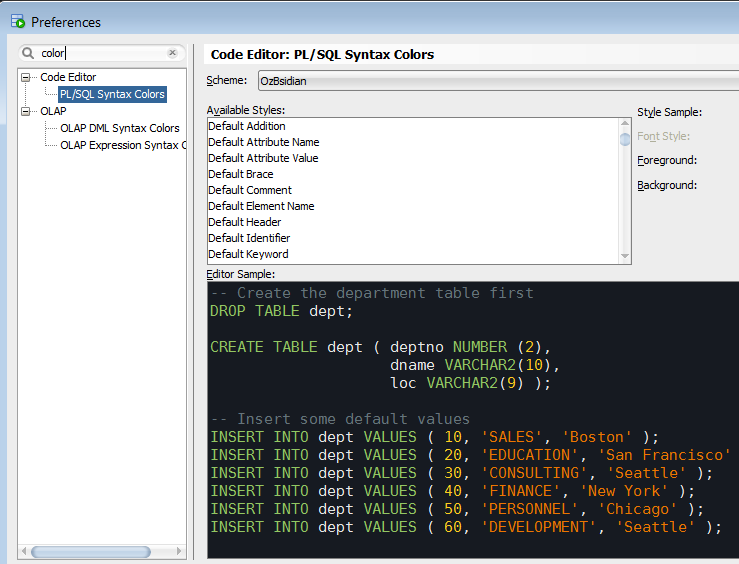Select OLAP category in the tree
This screenshot has height=564, width=739.
[53, 111]
